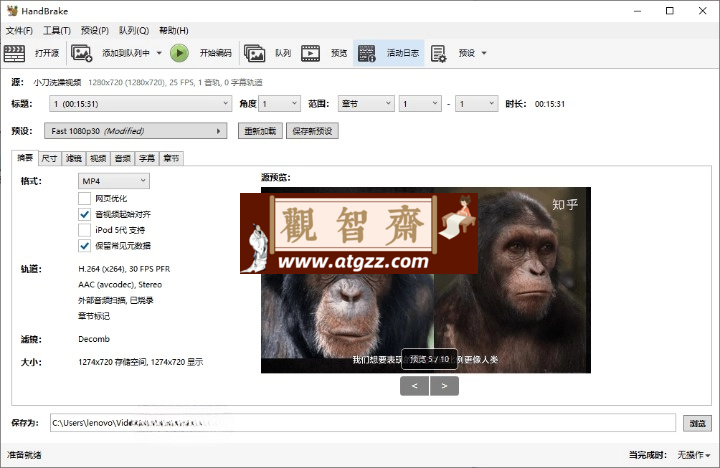Screen dimensions: 720x468
Task: Click the HandBrake app logo in title bar
Action: click(12, 11)
